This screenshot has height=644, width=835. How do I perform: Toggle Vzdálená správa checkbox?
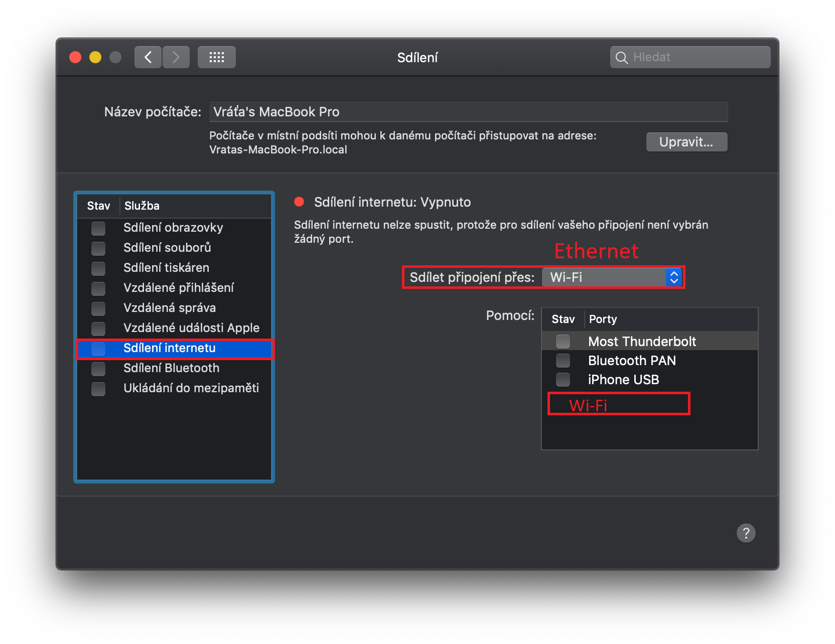click(x=98, y=308)
